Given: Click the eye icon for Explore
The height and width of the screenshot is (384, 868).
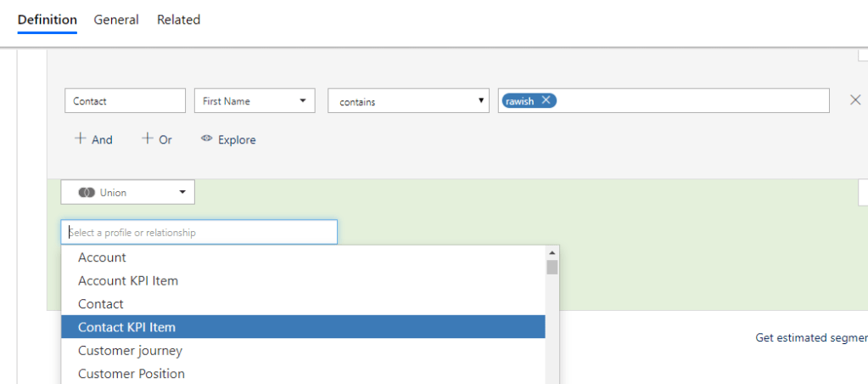Looking at the screenshot, I should [x=206, y=138].
